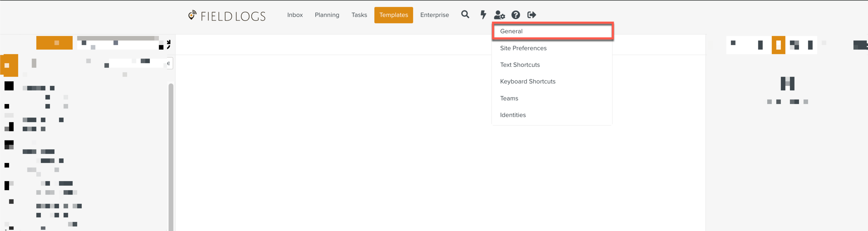Navigate to the Enterprise tab
The image size is (868, 231).
(434, 15)
